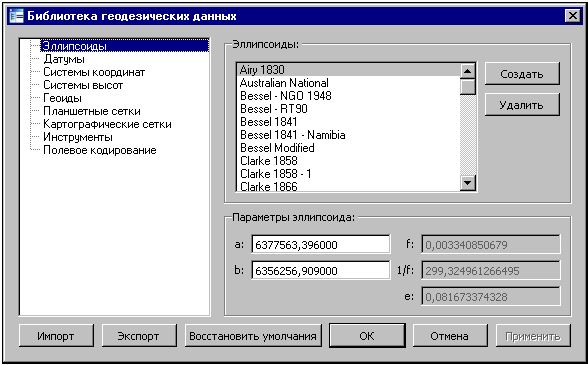Select Clarke 1858 - 1 entry
588x365 pixels.
(348, 174)
